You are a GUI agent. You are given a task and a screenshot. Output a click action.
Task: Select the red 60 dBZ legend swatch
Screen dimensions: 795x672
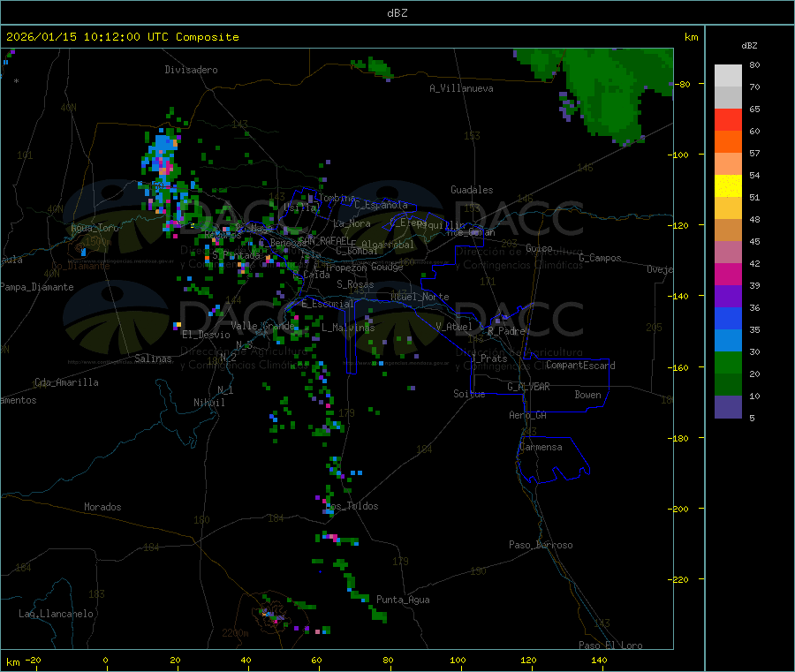coord(728,119)
